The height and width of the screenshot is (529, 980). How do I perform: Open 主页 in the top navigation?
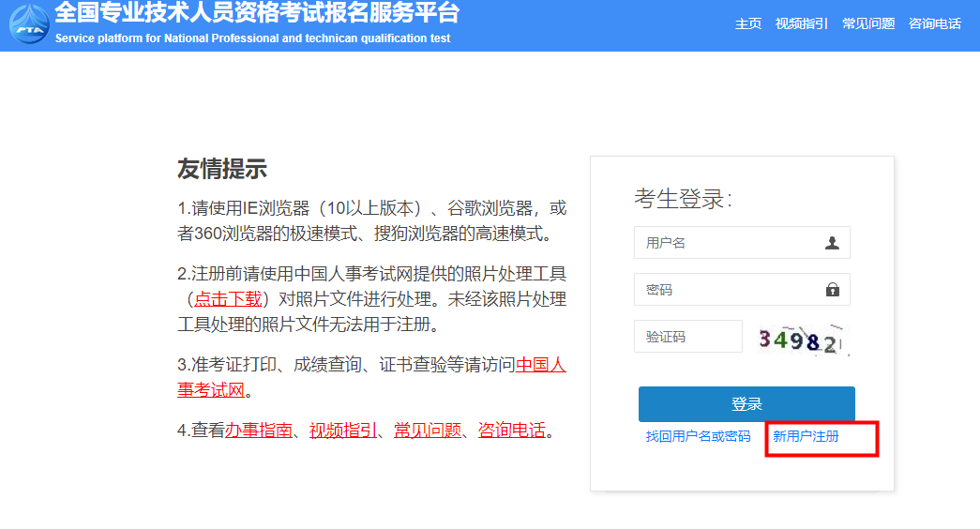pos(747,24)
